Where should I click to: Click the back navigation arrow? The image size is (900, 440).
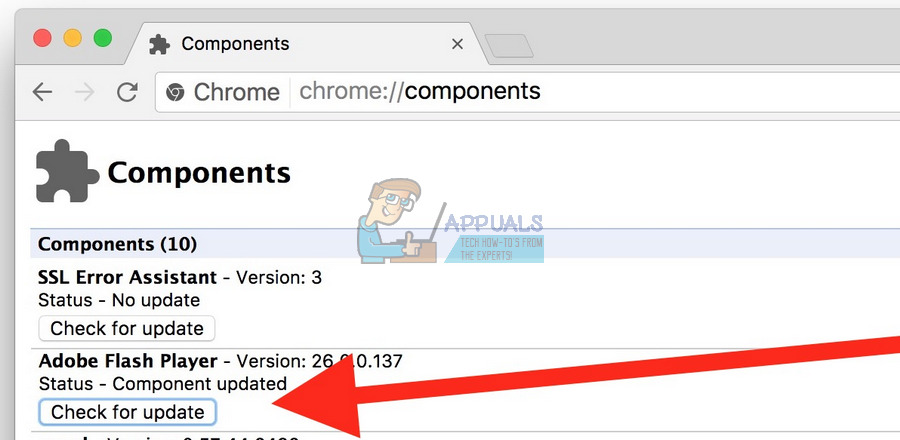pyautogui.click(x=42, y=92)
